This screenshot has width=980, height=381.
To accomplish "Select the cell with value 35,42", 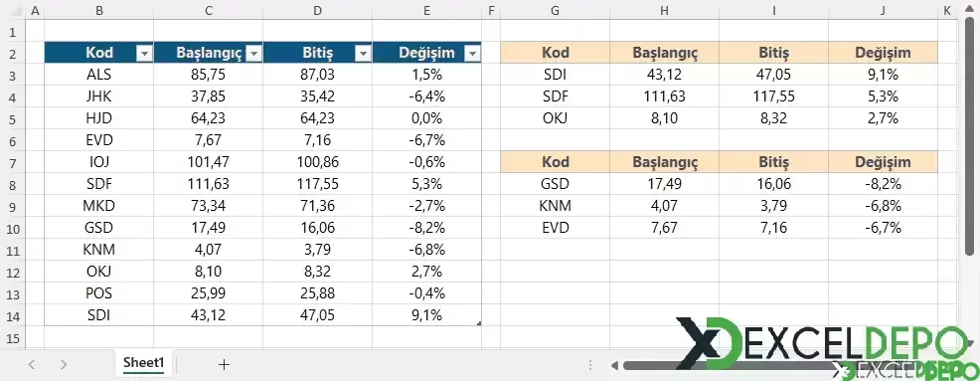I will [317, 96].
